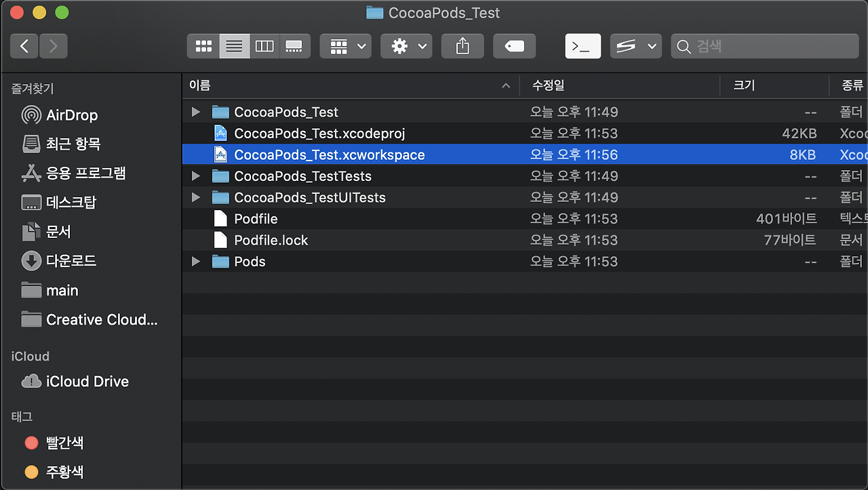Go forward with the right chevron button
Viewport: 868px width, 490px height.
54,46
